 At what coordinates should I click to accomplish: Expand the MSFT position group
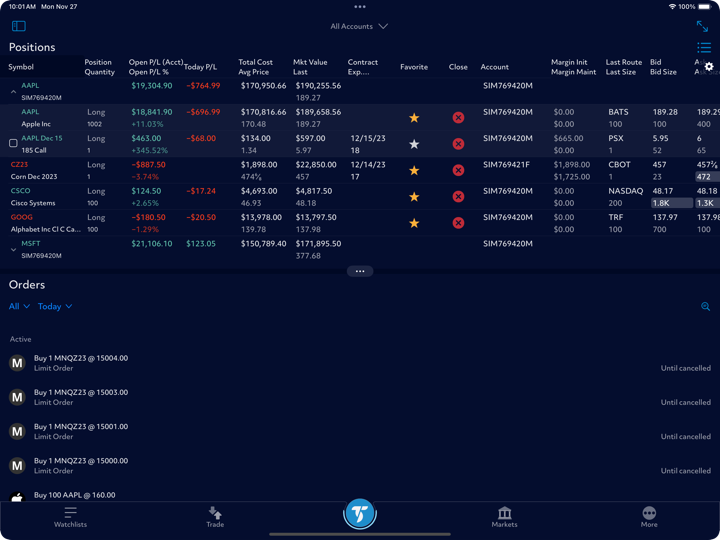[13, 249]
